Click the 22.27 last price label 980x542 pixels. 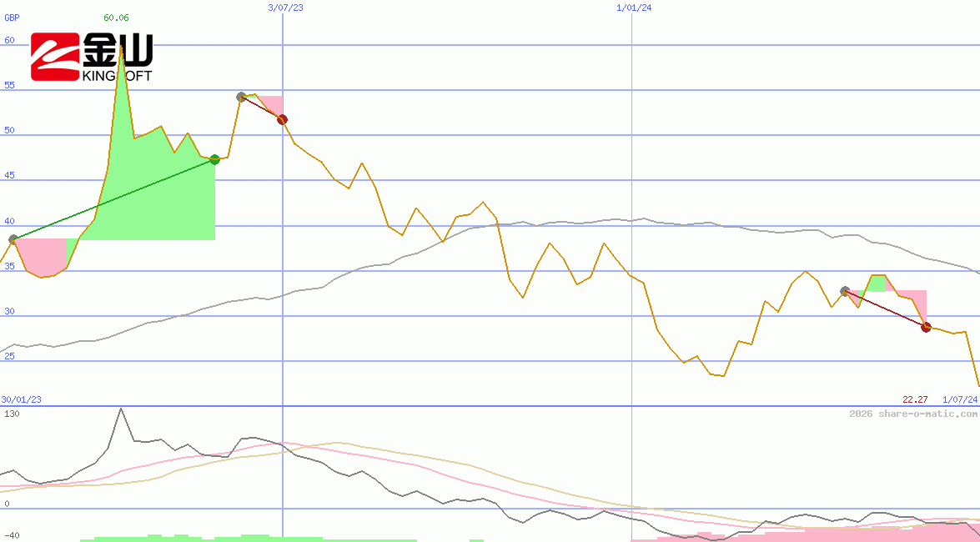pos(915,399)
